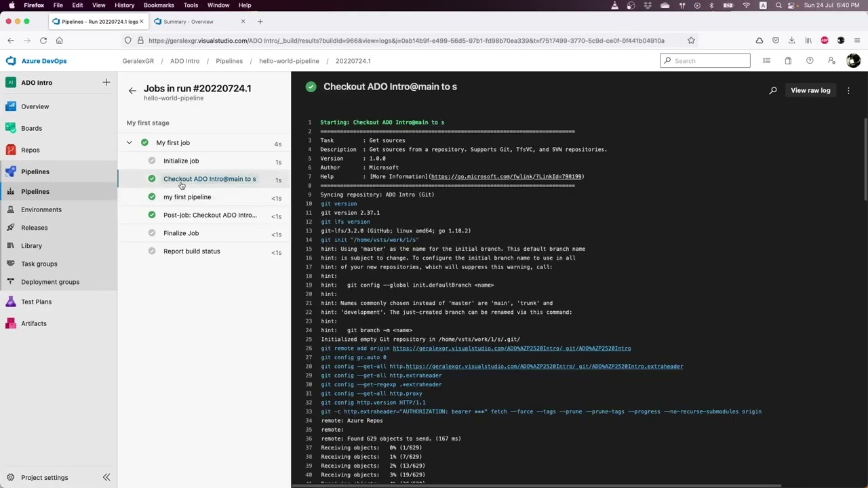Collapse My first job tree node

129,143
